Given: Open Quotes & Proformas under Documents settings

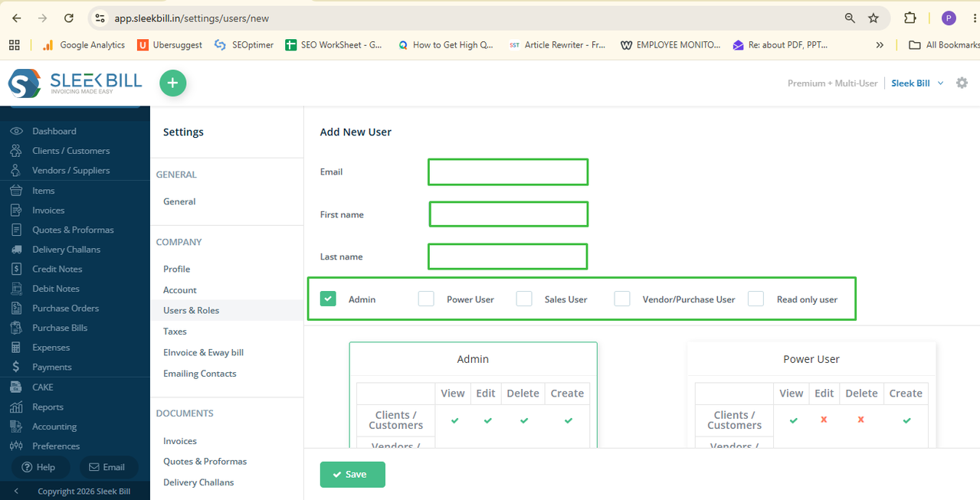Looking at the screenshot, I should pos(205,461).
